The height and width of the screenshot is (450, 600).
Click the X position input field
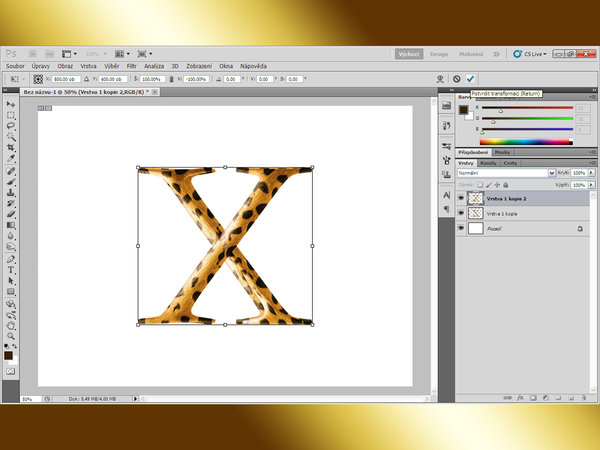click(x=64, y=78)
